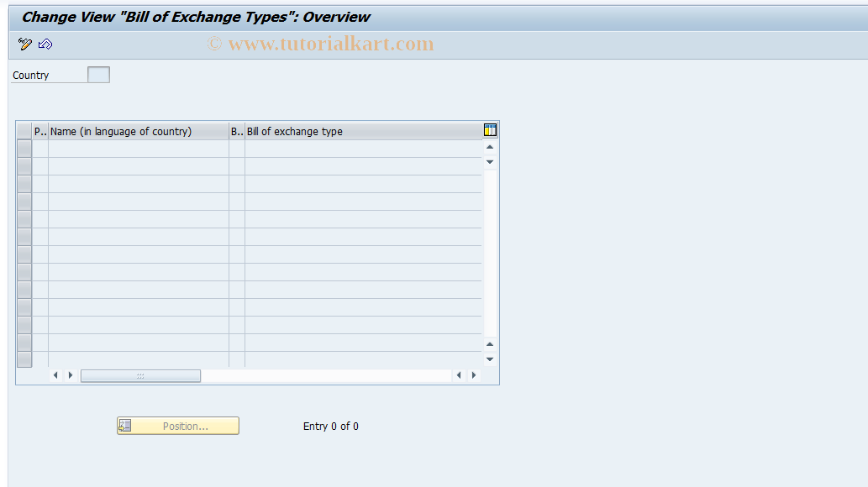Click the left horizontal scroll-left arrow

[55, 375]
